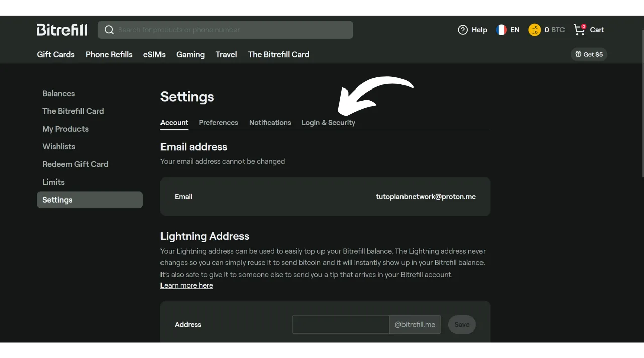Open the eSIMs menu
Viewport: 644px width, 358px height.
point(154,54)
